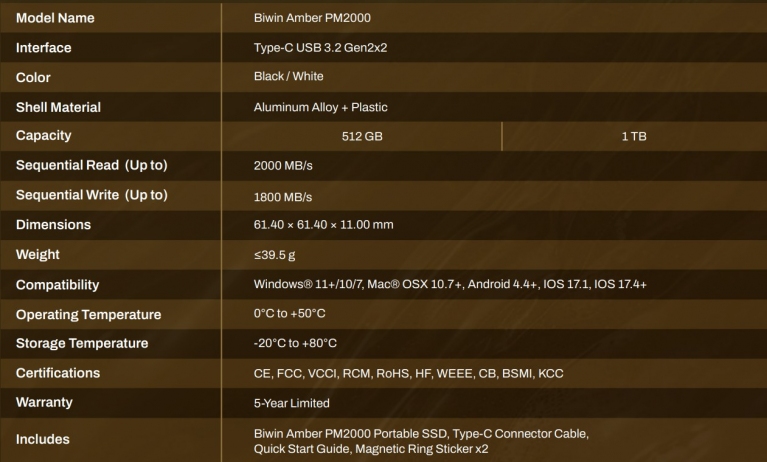Select 'Biwin Amber PM2000' model value

point(312,18)
